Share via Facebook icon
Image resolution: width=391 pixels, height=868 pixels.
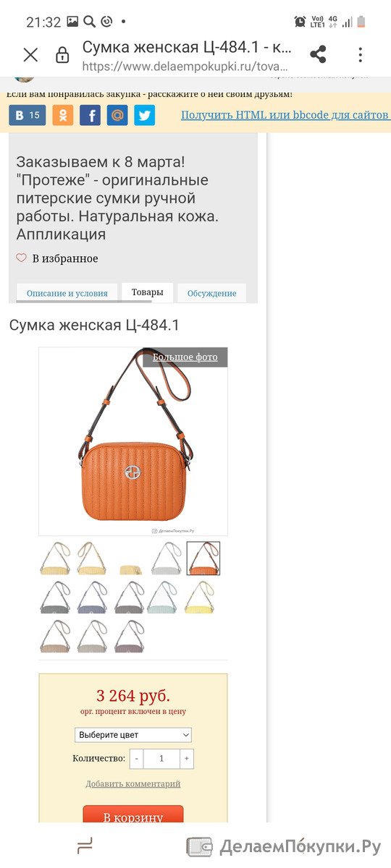tap(90, 115)
